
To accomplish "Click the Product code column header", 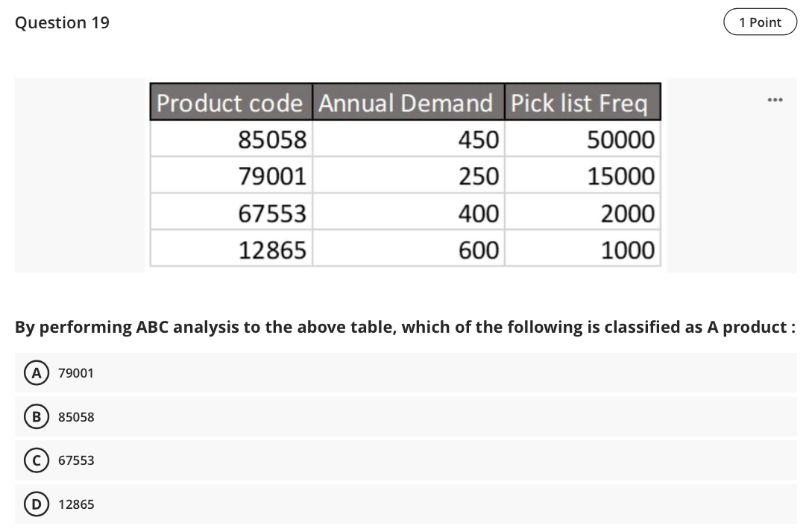I will click(x=231, y=103).
